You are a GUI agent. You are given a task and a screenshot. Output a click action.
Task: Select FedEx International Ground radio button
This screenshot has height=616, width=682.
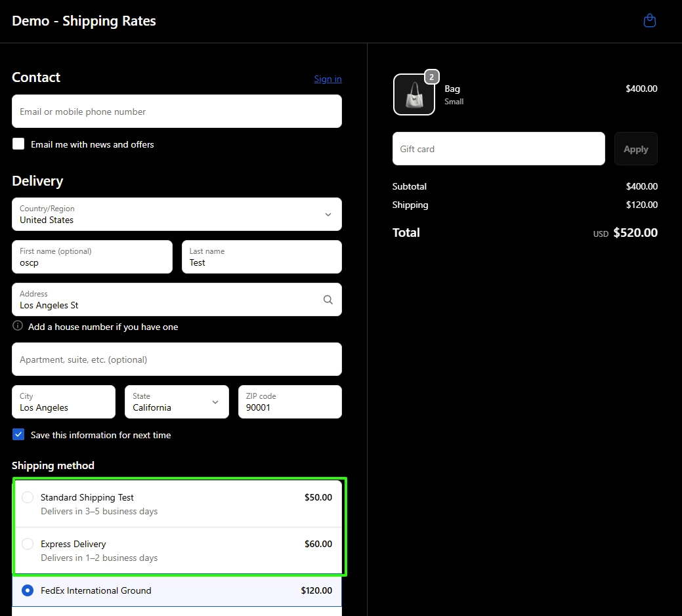(28, 590)
